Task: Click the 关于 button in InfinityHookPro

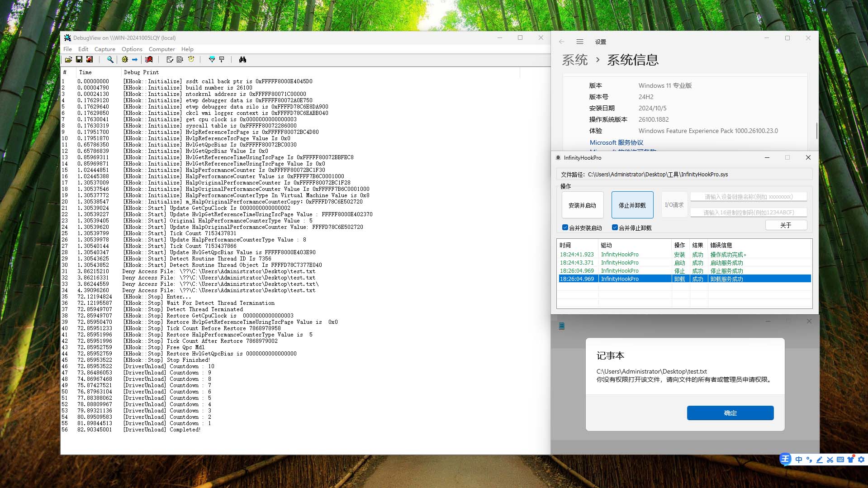Action: pos(786,225)
